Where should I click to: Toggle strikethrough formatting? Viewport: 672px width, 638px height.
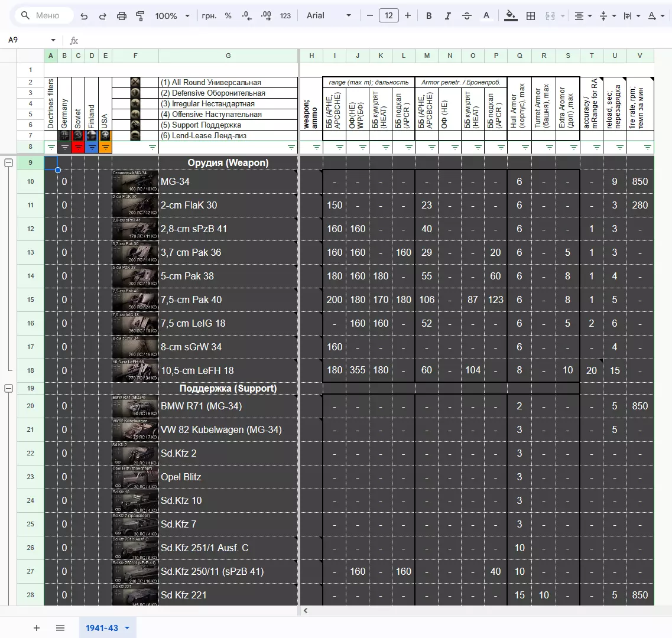(x=467, y=16)
